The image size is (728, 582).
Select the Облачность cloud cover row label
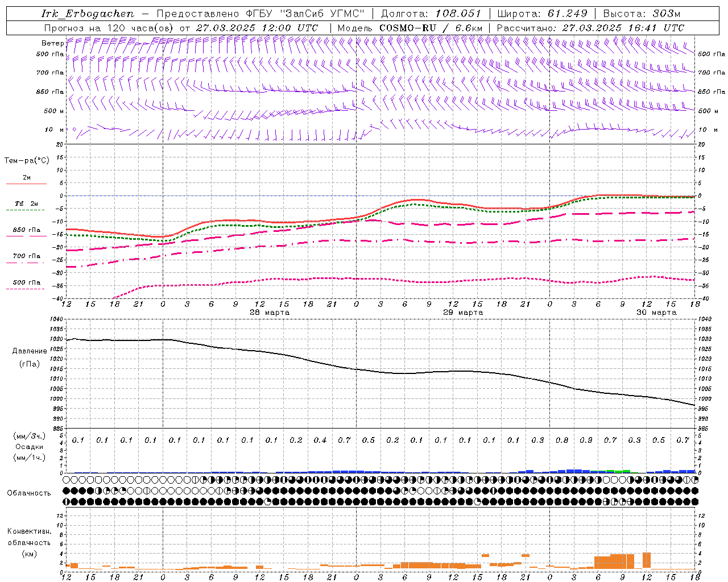point(29,493)
